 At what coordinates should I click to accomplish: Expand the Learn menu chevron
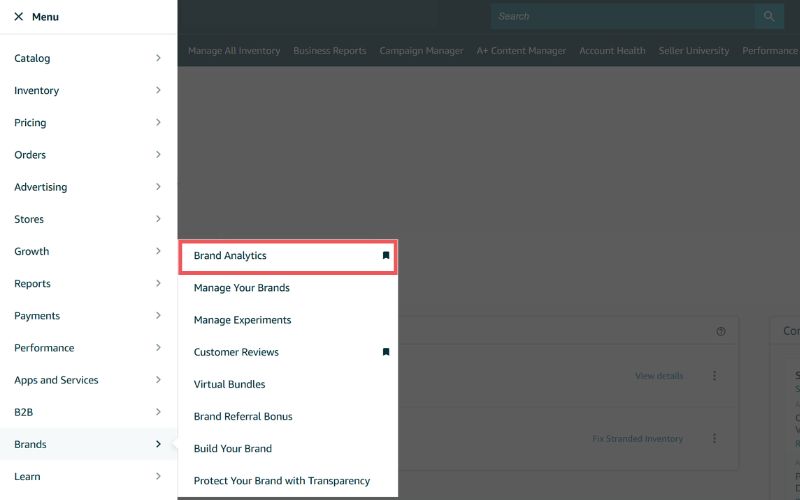tap(158, 476)
